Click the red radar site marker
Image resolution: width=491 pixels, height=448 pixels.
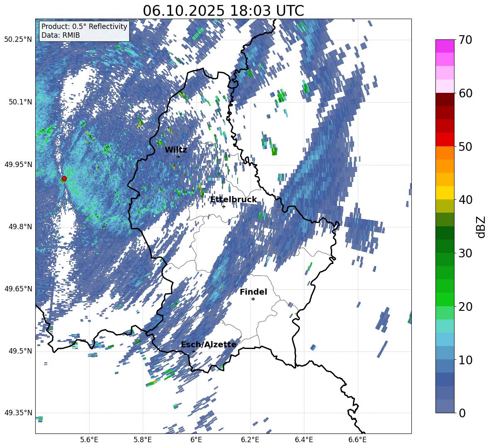64,179
